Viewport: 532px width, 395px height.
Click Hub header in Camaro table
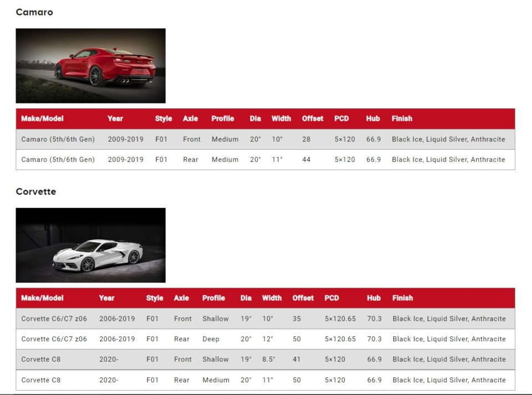373,119
